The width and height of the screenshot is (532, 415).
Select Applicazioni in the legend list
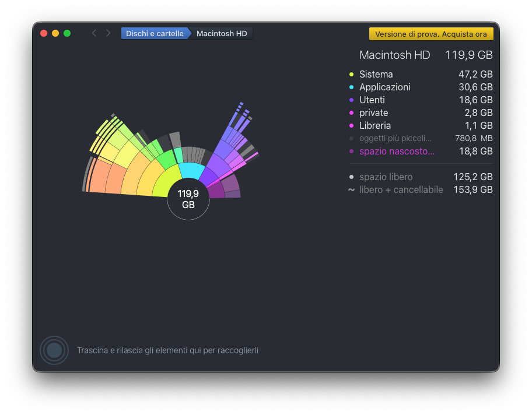[421, 87]
